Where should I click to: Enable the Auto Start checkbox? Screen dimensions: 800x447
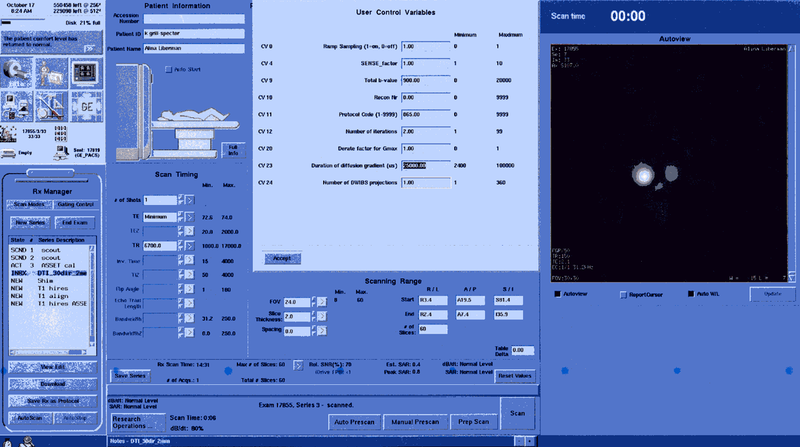coord(169,69)
